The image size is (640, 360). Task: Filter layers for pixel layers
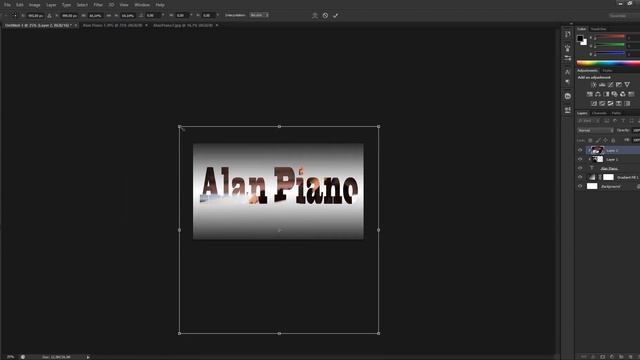coord(607,121)
